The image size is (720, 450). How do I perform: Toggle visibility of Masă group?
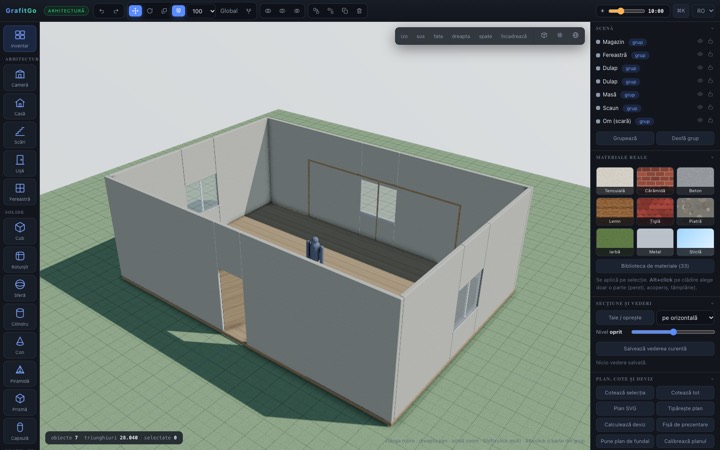click(x=700, y=94)
